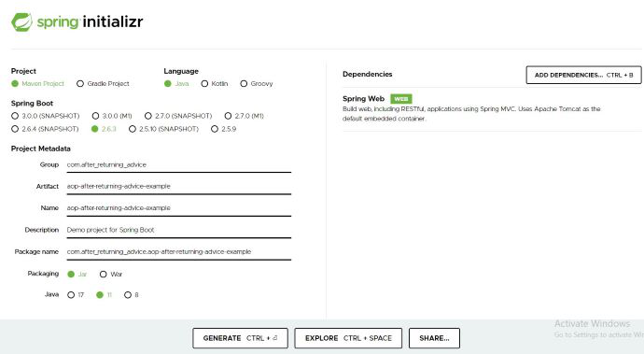This screenshot has height=354, width=644.
Task: Click the 'initializr' title text
Action: (x=113, y=21)
